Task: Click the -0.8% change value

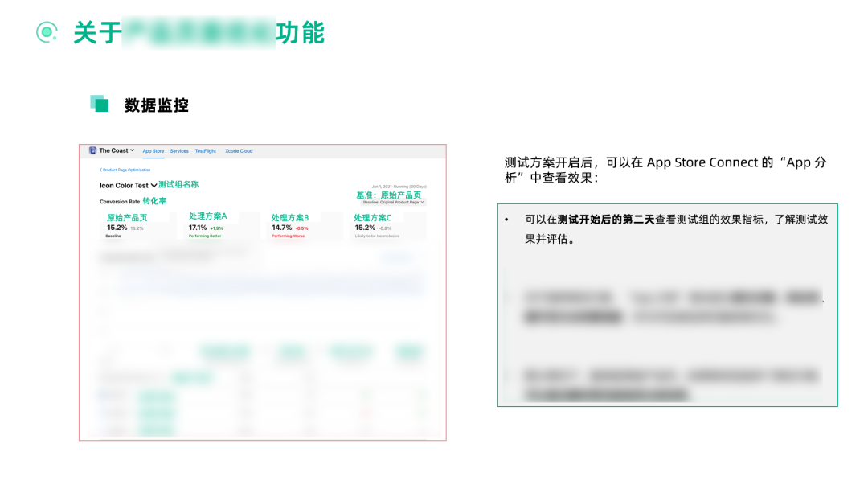Action: pyautogui.click(x=385, y=228)
